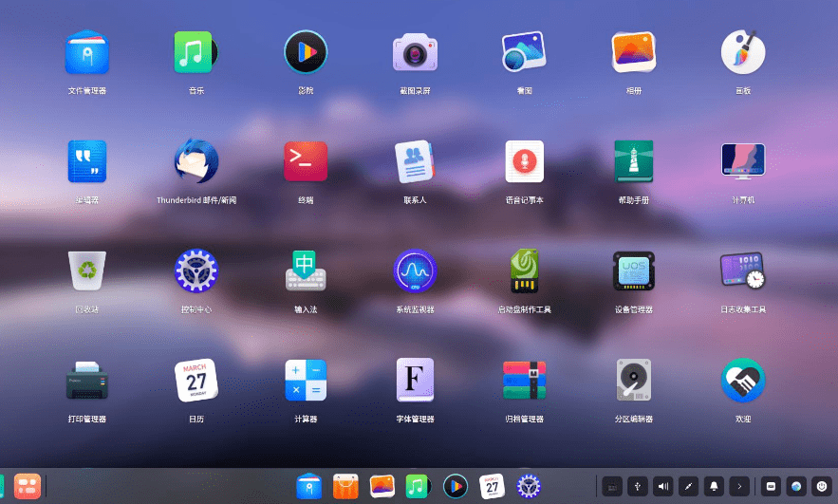Screen dimensions: 838x504
Task: Open the Welcome (欢迎) app
Action: 742,381
